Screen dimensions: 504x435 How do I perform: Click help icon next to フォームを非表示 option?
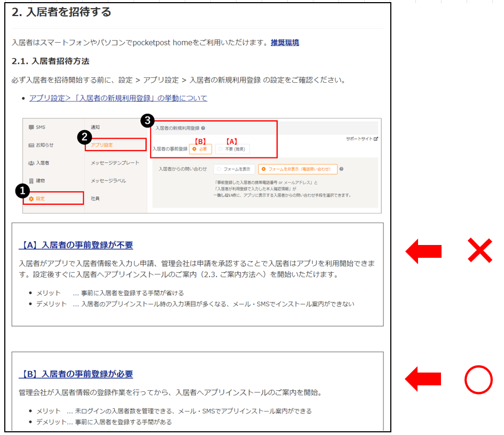tap(341, 169)
